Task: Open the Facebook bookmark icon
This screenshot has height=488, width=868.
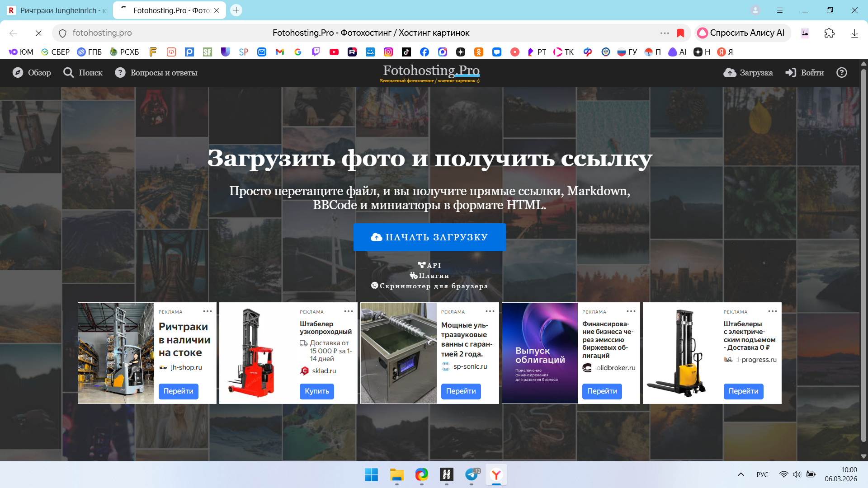Action: [x=425, y=52]
